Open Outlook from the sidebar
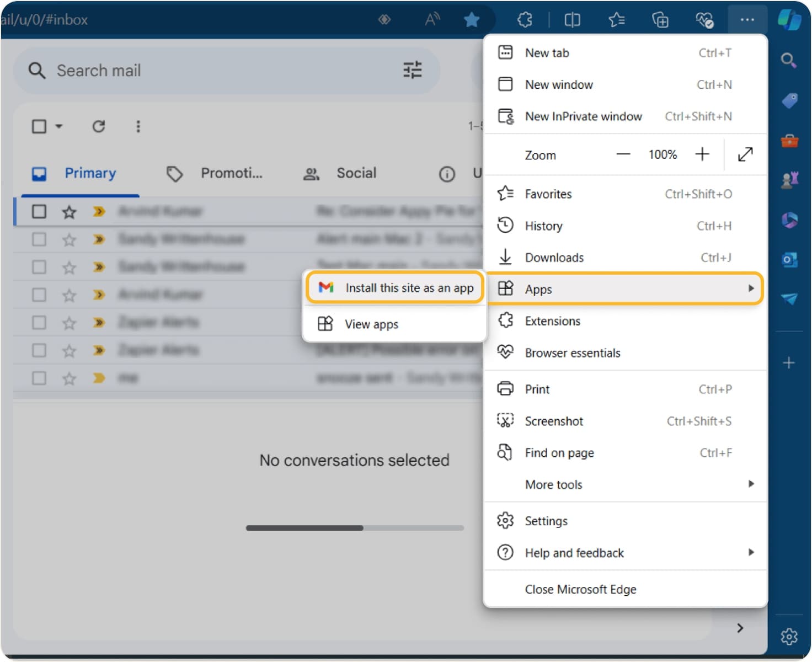 tap(790, 258)
